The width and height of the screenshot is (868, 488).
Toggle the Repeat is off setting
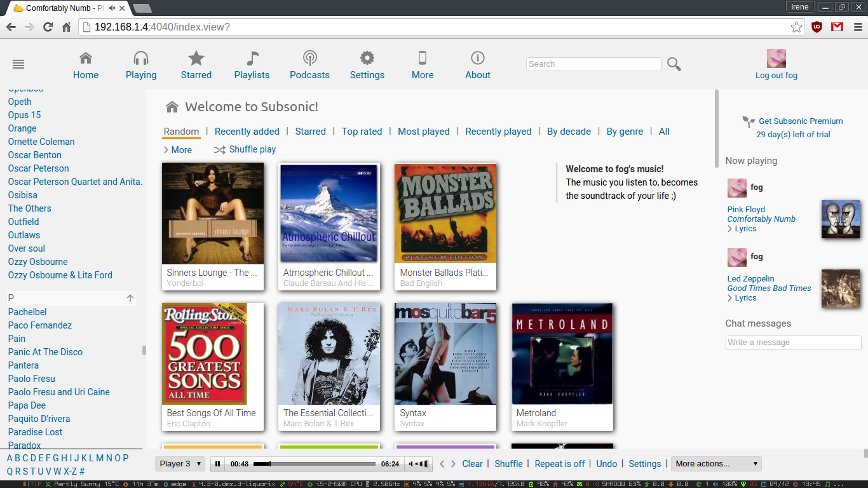point(559,464)
